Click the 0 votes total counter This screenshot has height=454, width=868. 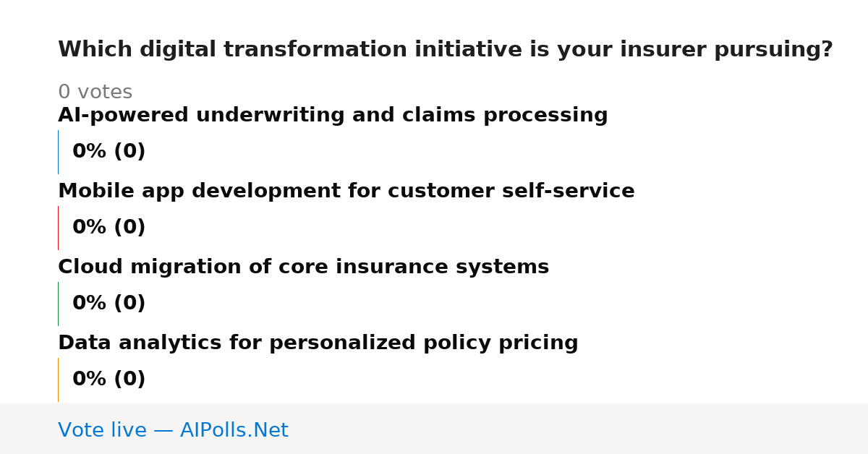click(x=95, y=93)
